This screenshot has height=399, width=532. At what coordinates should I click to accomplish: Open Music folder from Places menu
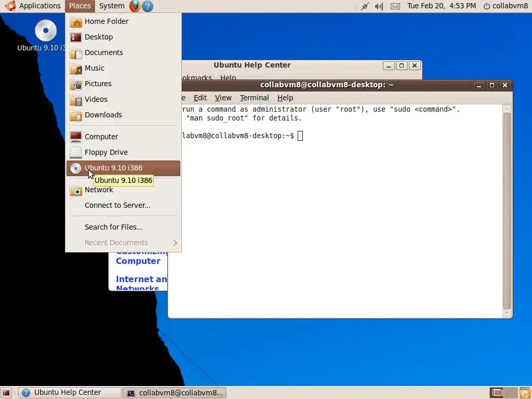click(123, 68)
